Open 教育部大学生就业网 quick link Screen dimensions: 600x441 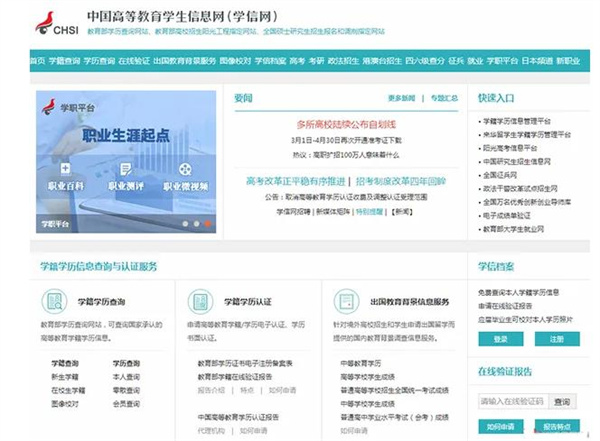[x=513, y=229]
